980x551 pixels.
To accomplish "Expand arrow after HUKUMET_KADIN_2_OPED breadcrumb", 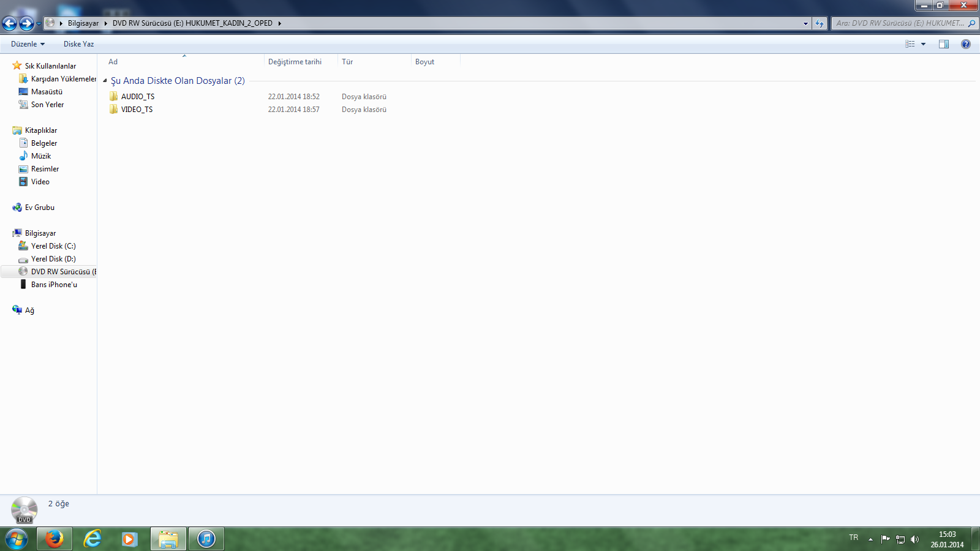I will [279, 23].
